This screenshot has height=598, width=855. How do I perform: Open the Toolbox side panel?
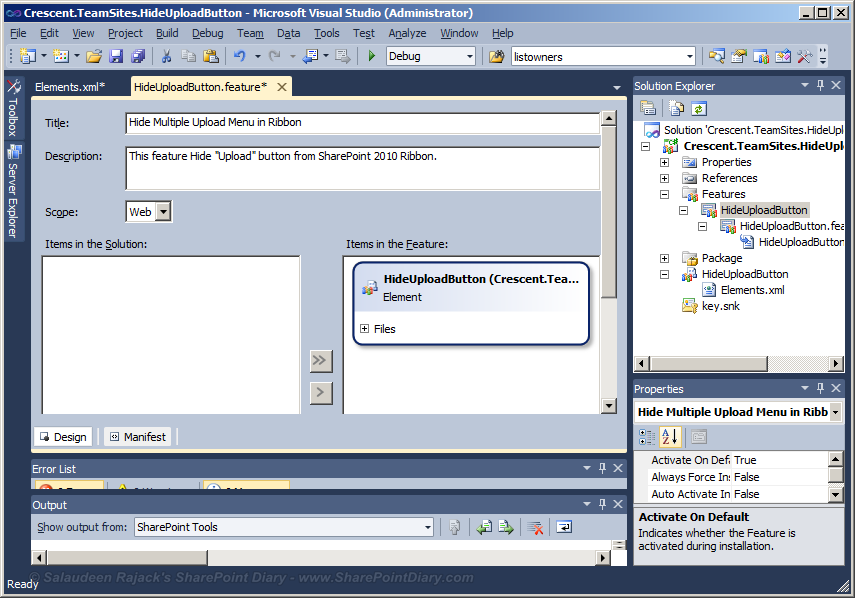point(13,108)
